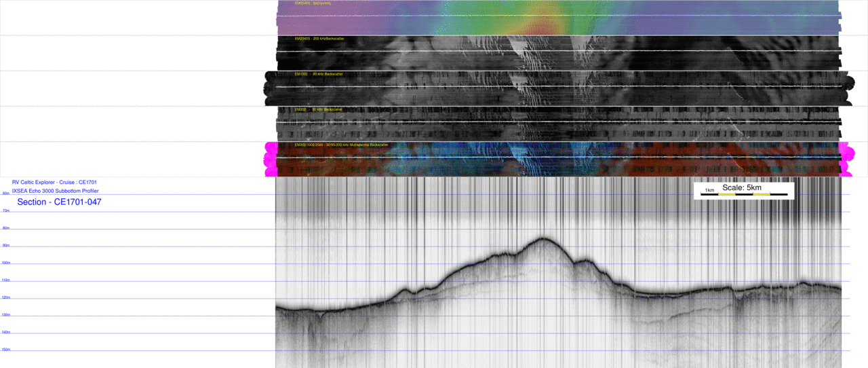The image size is (868, 368).
Task: Click the 120m depth axis label
Action: 6,297
